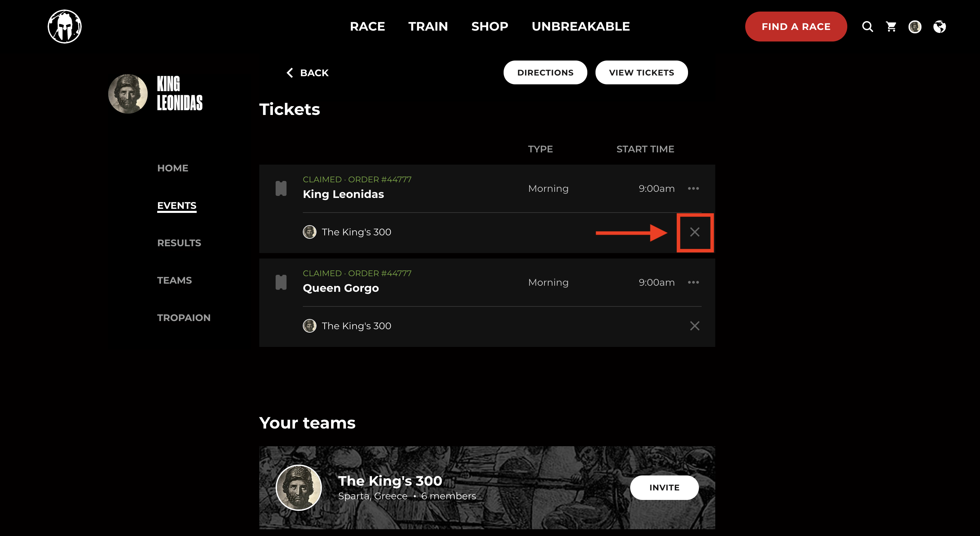Click the ticket icon beside King Leonidas

coord(281,188)
